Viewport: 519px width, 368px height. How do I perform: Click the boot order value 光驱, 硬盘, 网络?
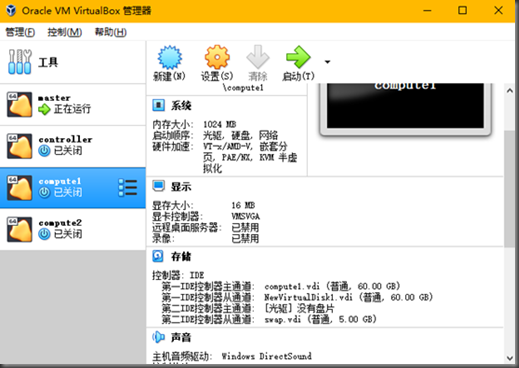[240, 135]
